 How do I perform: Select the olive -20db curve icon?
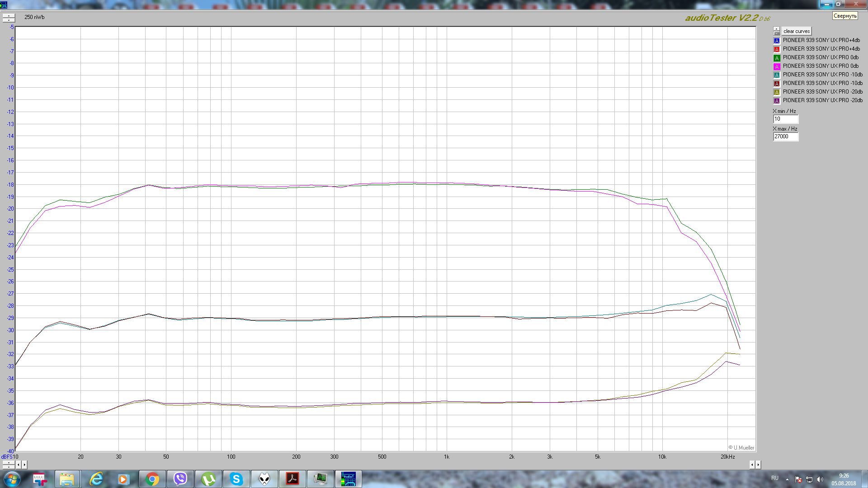[777, 92]
